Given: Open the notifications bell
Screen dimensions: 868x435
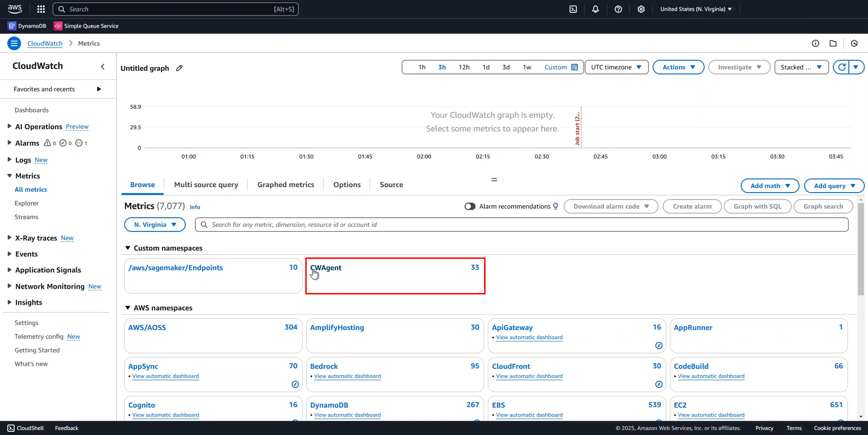Looking at the screenshot, I should (x=596, y=9).
